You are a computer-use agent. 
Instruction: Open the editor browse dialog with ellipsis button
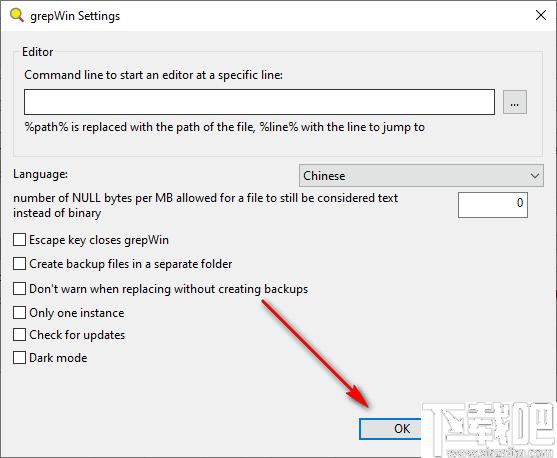(x=515, y=102)
